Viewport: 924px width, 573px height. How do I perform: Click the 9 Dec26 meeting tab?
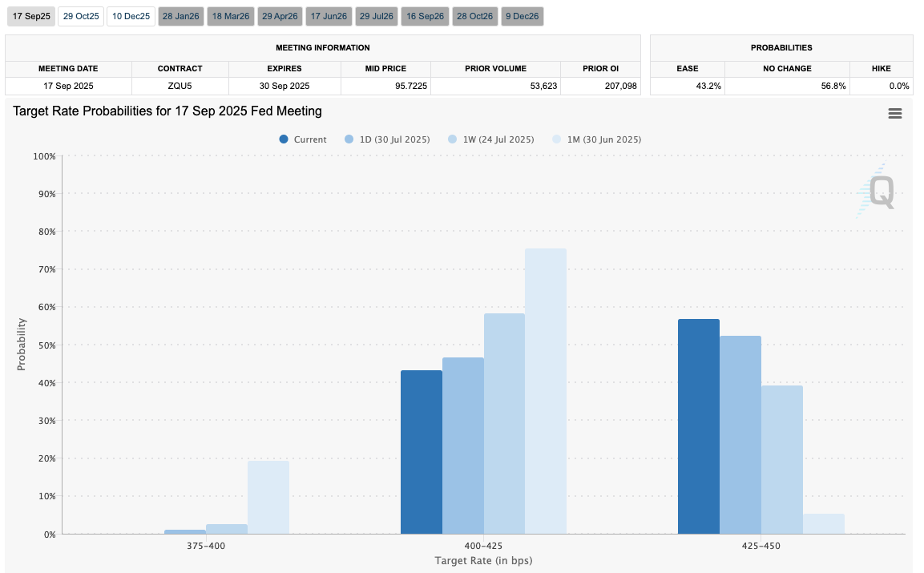pos(523,16)
